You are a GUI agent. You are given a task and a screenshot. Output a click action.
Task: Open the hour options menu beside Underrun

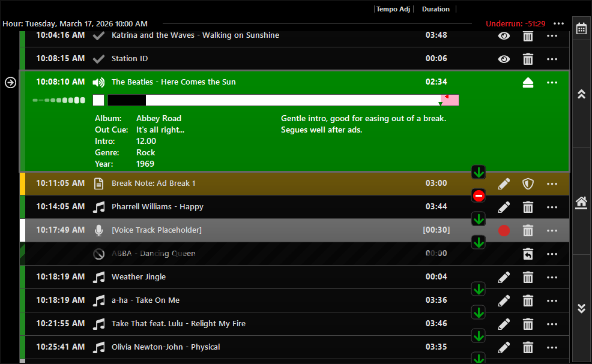pos(559,23)
